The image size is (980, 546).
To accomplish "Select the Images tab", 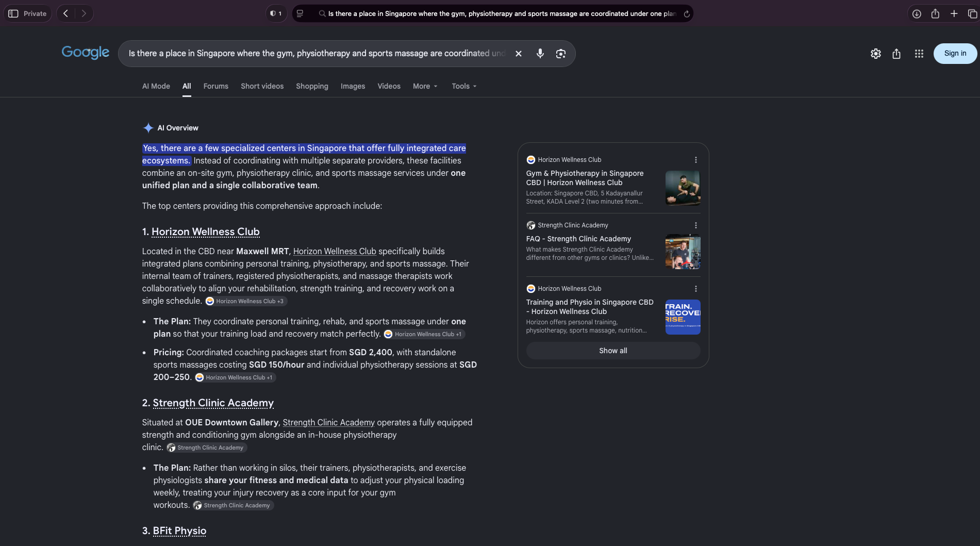I will (x=353, y=86).
